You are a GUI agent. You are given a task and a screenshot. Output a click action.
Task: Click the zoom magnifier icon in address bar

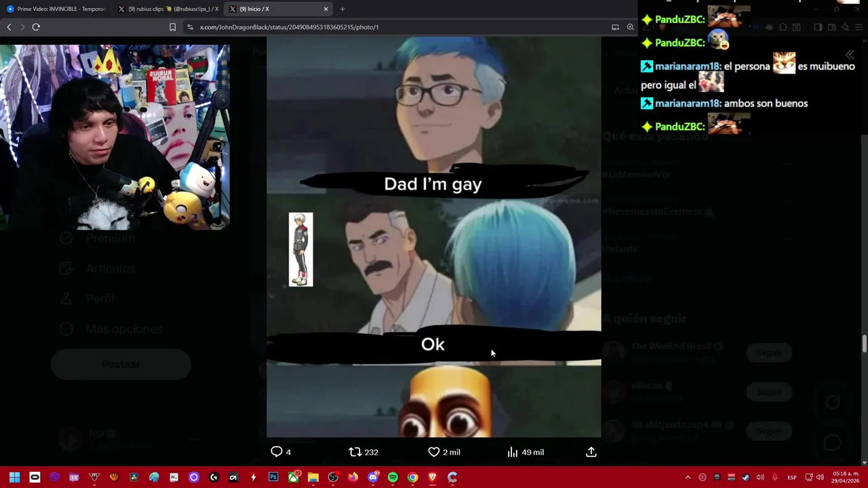click(630, 27)
